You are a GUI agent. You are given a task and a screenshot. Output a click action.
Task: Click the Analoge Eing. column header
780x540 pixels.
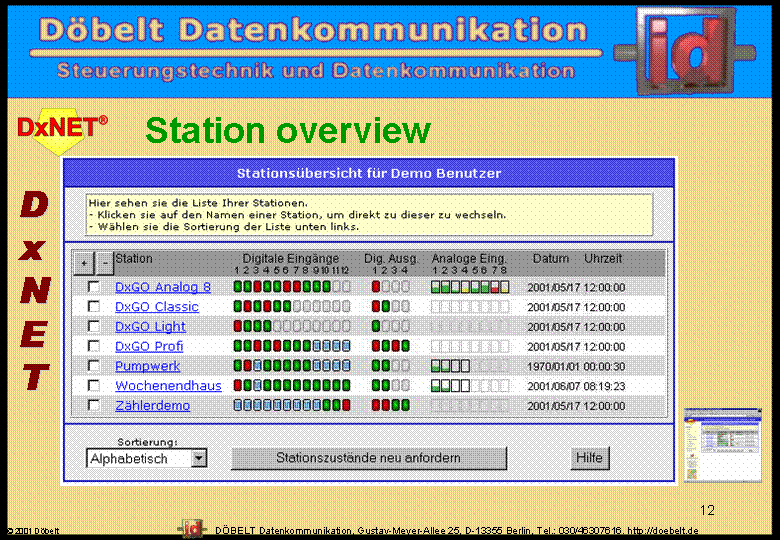469,259
